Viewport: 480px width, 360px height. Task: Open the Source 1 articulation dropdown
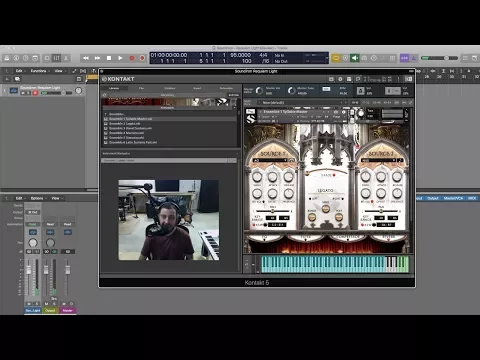coord(269,160)
